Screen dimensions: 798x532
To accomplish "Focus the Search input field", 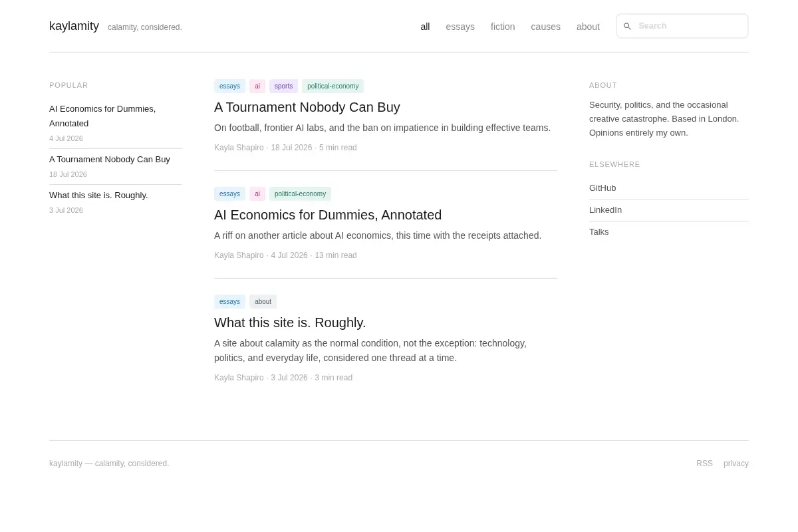I will [x=682, y=26].
